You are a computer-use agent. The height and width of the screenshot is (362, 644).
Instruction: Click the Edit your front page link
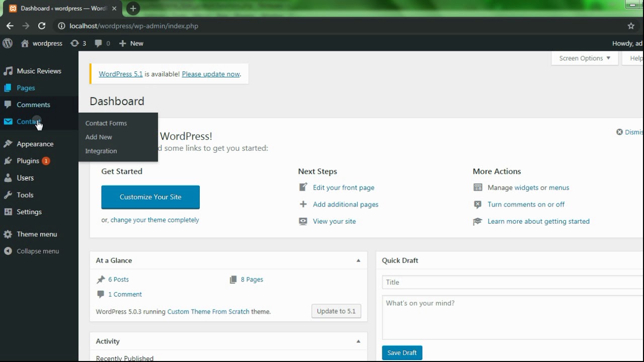[344, 188]
